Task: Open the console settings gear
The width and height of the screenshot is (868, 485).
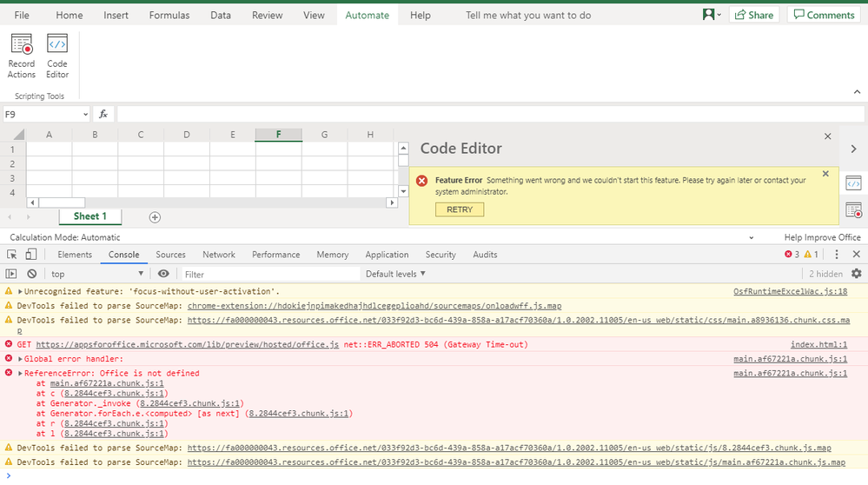Action: (857, 274)
